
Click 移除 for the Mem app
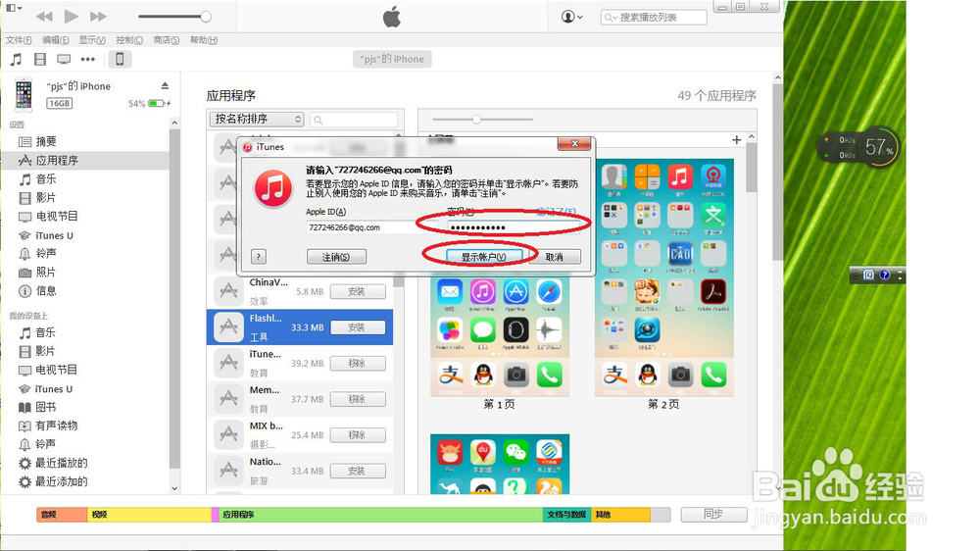[x=358, y=399]
